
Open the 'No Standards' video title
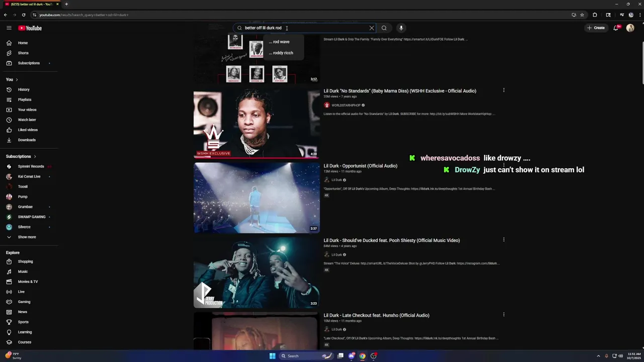[x=399, y=91]
